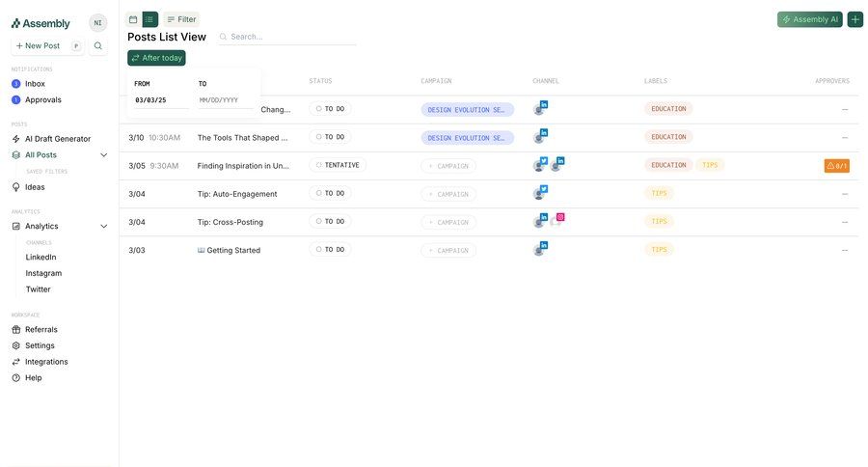Image resolution: width=868 pixels, height=467 pixels.
Task: Click LinkedIn channel icon of Finding Inspiration post
Action: 557,164
